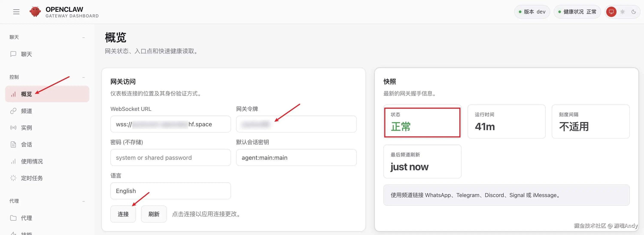Click the 健康状况 正常 status badge
Image resolution: width=644 pixels, height=235 pixels.
click(577, 12)
